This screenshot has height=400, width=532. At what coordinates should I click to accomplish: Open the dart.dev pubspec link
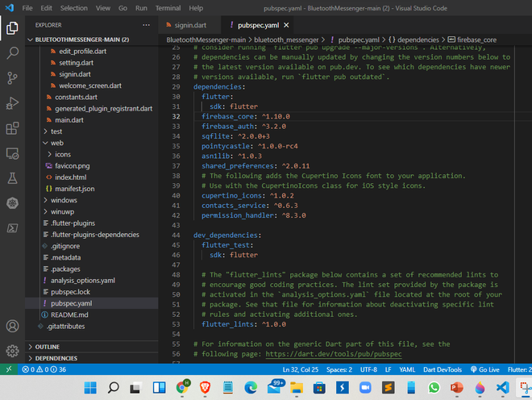tap(333, 354)
